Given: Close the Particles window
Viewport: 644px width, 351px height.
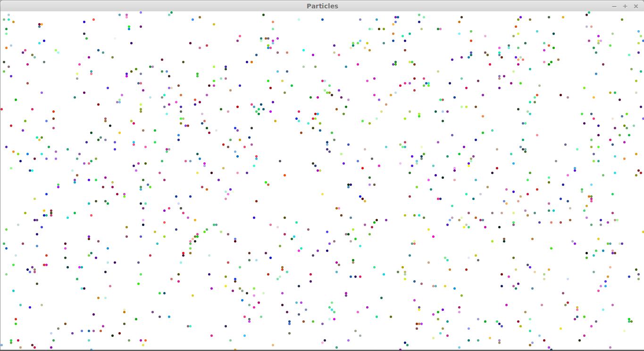Looking at the screenshot, I should [636, 6].
